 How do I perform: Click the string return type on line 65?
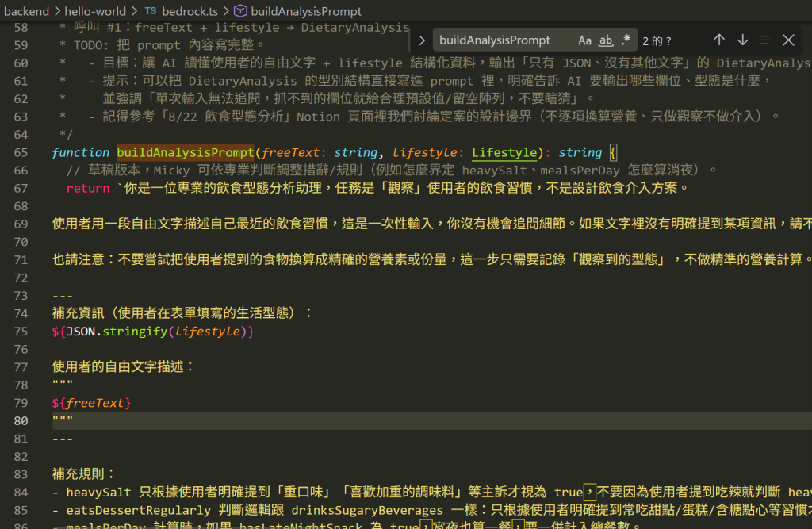(580, 152)
